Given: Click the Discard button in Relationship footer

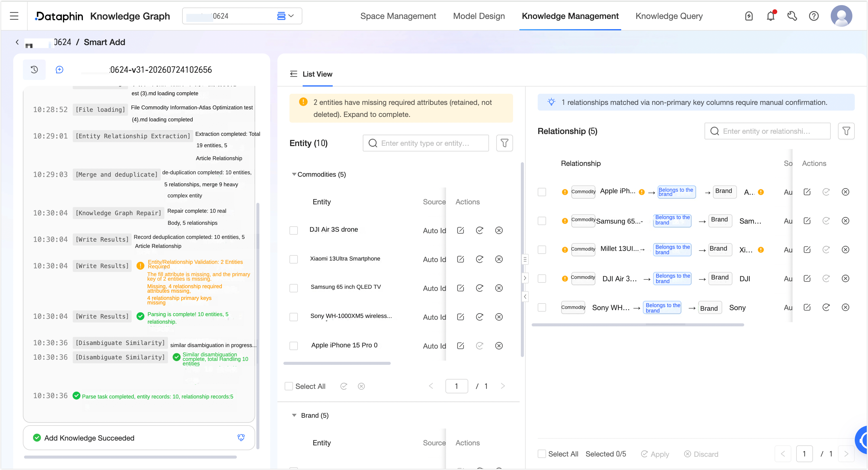Looking at the screenshot, I should [701, 454].
